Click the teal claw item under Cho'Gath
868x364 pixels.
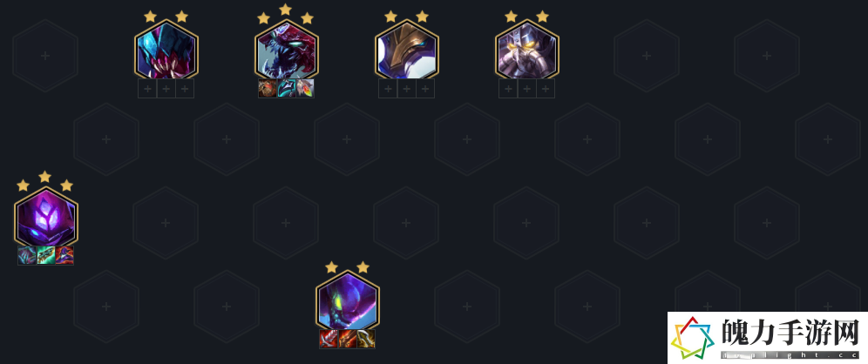point(286,89)
